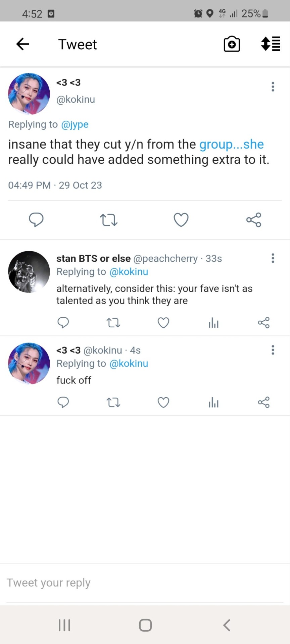Share the main @kokinu tweet
Screen dimensions: 290x644
click(253, 220)
